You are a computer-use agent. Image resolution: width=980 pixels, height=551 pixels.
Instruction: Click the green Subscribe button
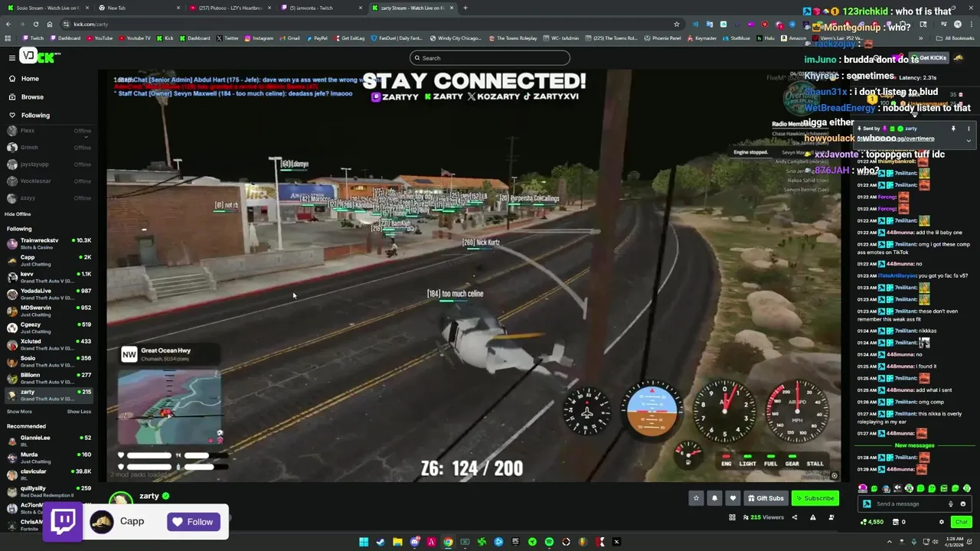(815, 498)
